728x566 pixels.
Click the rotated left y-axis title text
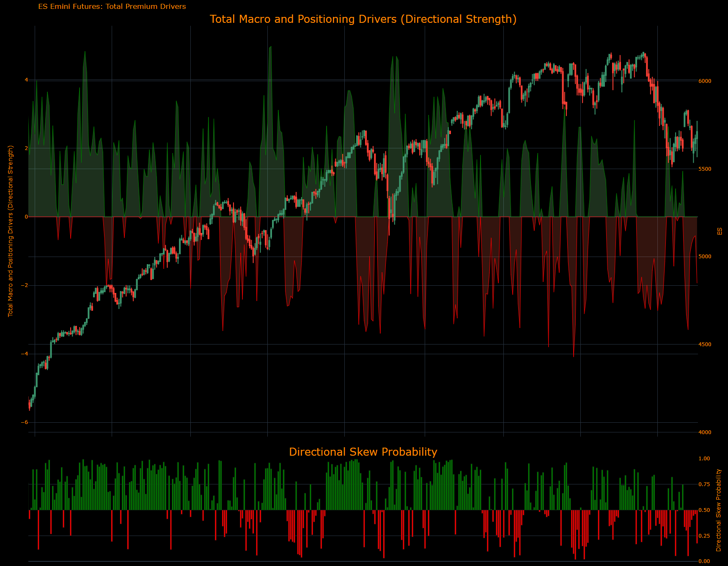tap(11, 231)
